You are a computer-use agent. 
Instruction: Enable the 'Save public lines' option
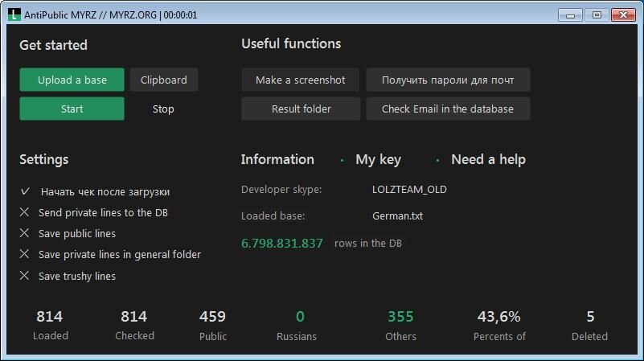pos(25,233)
